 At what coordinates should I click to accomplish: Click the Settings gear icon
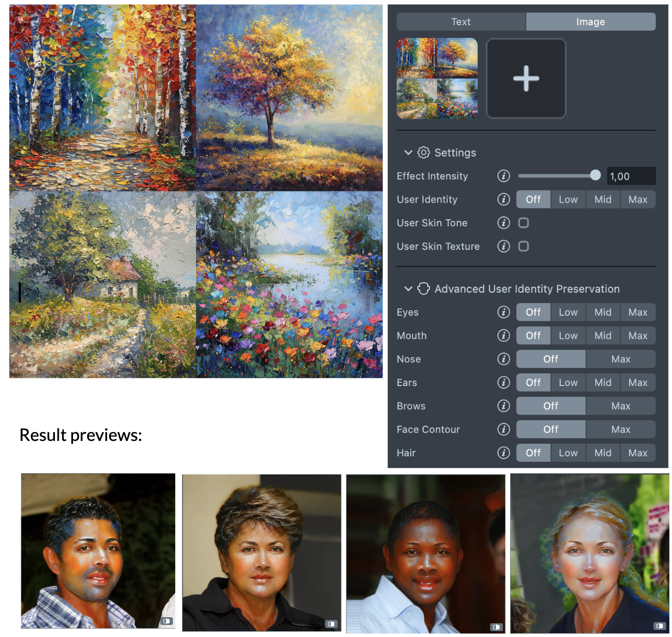(x=423, y=153)
